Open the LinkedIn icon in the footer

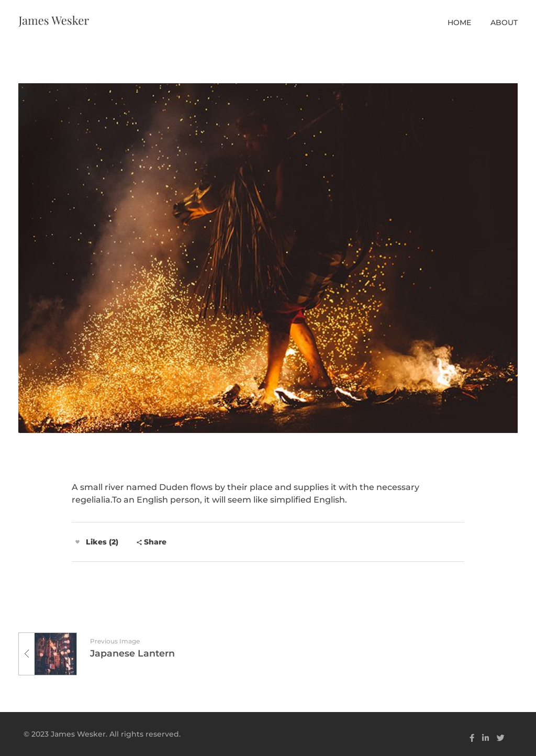click(486, 738)
